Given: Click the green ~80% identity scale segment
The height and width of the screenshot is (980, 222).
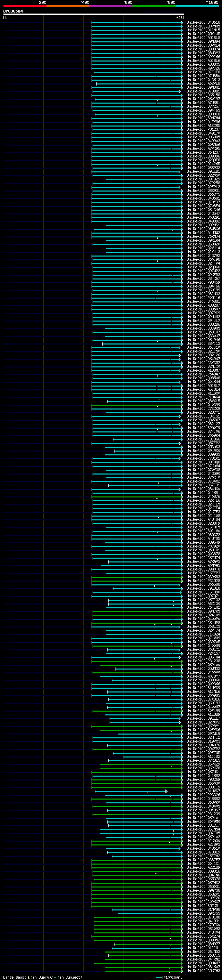Looking at the screenshot, I should click(x=154, y=7).
